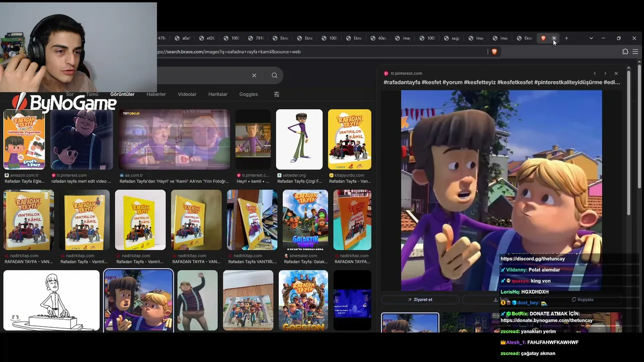The width and height of the screenshot is (644, 362).
Task: Open the old man in striped sweater thumbnail
Action: pyautogui.click(x=198, y=301)
